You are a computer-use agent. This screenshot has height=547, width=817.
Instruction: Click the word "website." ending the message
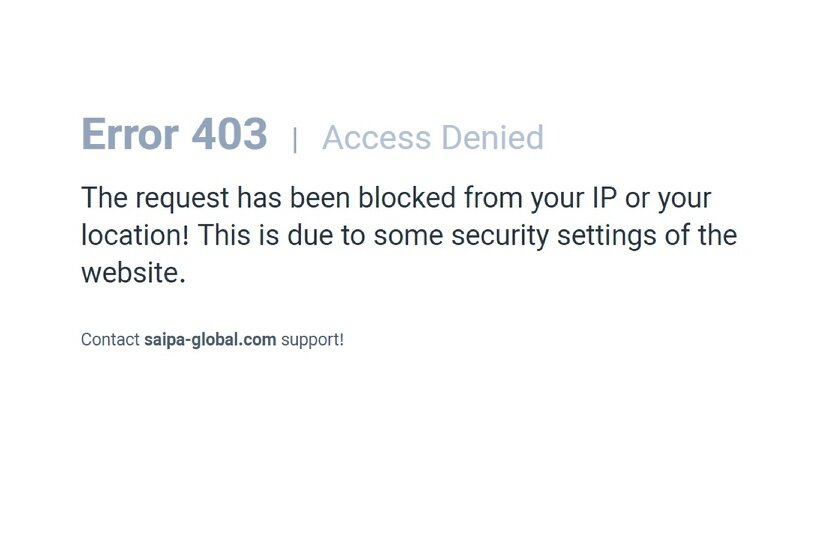(133, 272)
